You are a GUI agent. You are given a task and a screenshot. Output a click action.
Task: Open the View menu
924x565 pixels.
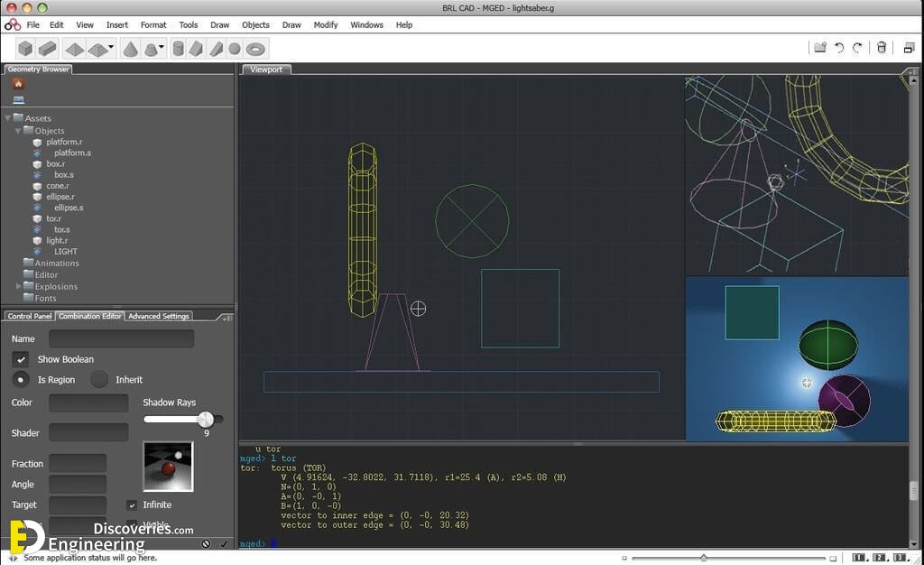(x=85, y=24)
